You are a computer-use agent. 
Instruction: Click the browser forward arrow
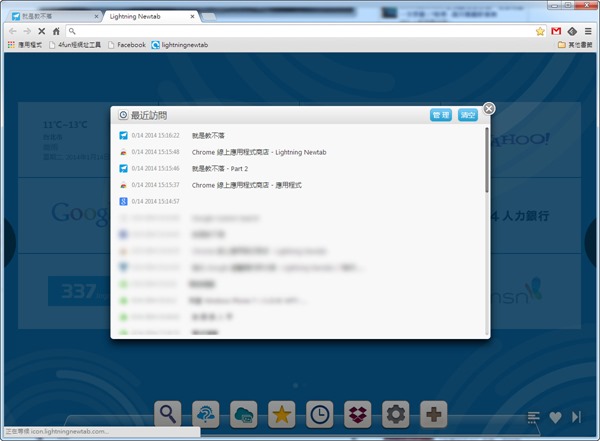(27, 31)
